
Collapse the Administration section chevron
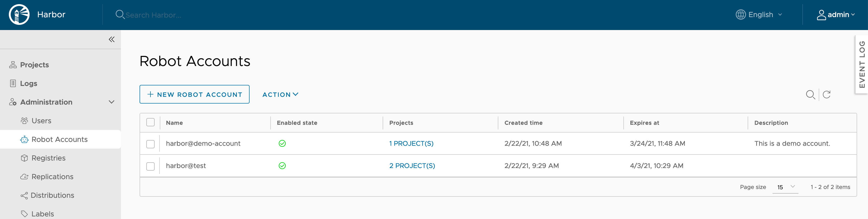click(112, 102)
